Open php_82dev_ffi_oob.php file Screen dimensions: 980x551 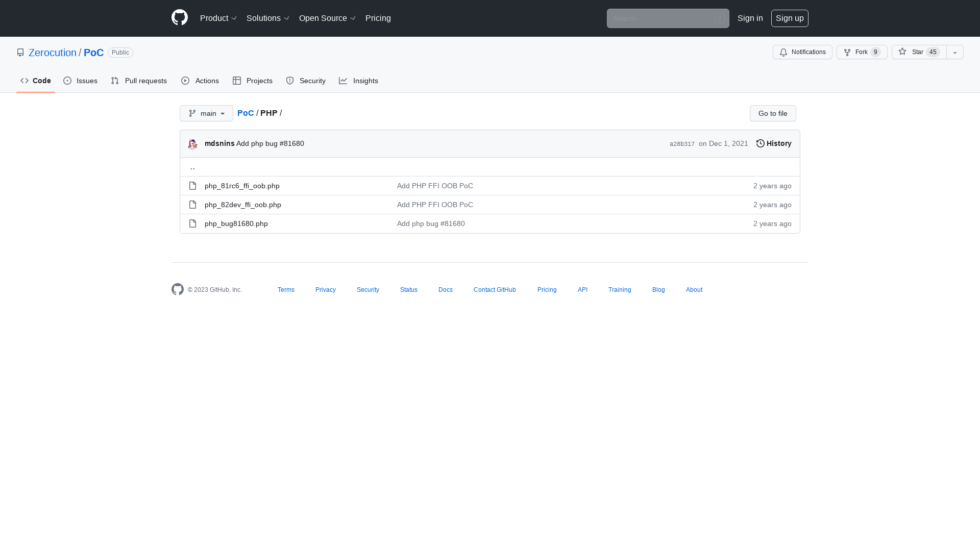tap(243, 205)
